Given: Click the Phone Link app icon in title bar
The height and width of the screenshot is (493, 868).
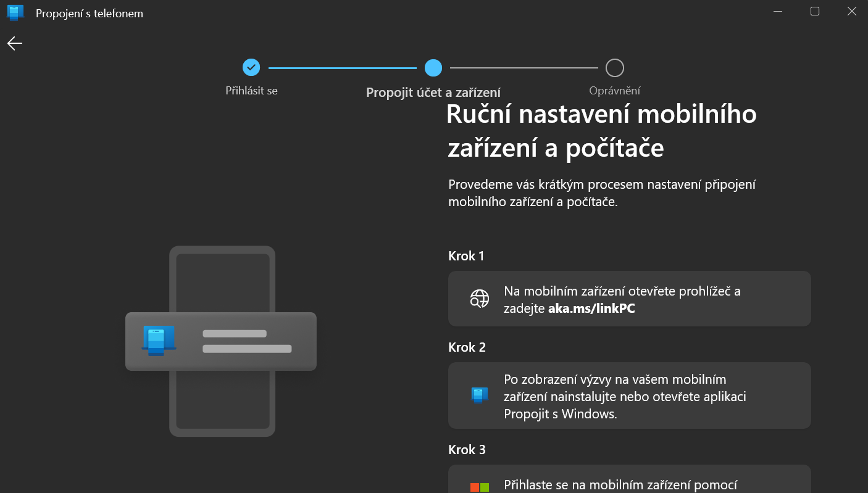Looking at the screenshot, I should pos(15,13).
